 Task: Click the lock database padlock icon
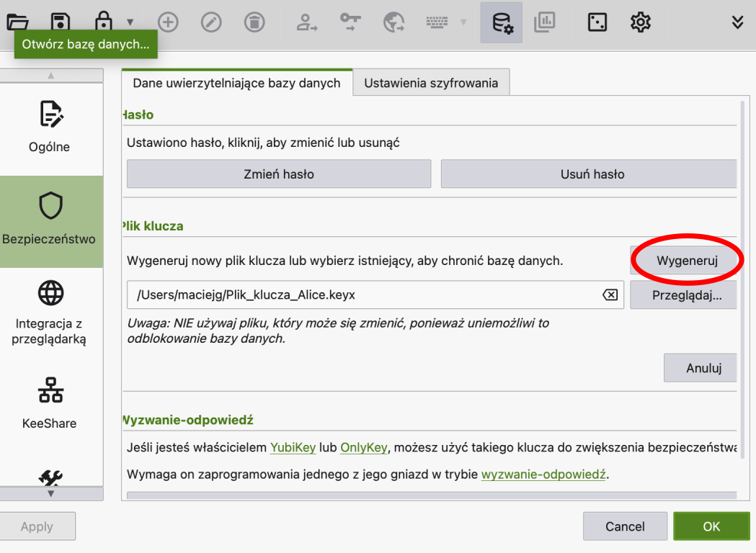[x=104, y=22]
